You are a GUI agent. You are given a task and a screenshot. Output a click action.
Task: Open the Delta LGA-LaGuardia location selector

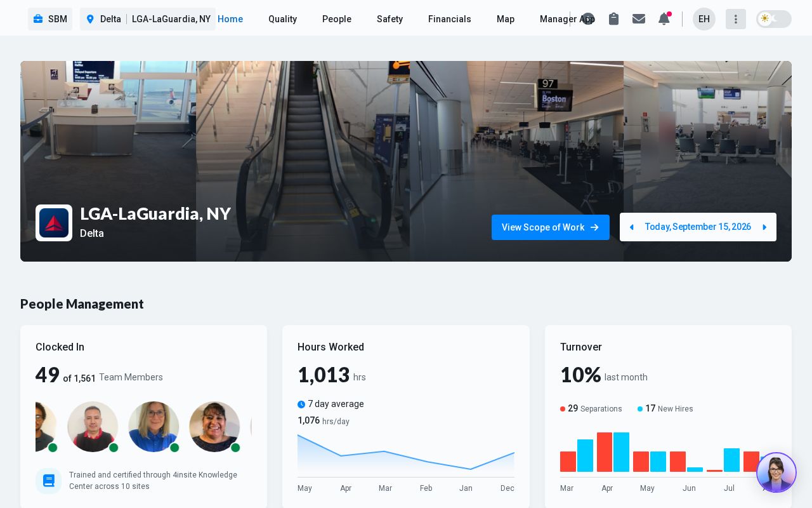click(148, 19)
